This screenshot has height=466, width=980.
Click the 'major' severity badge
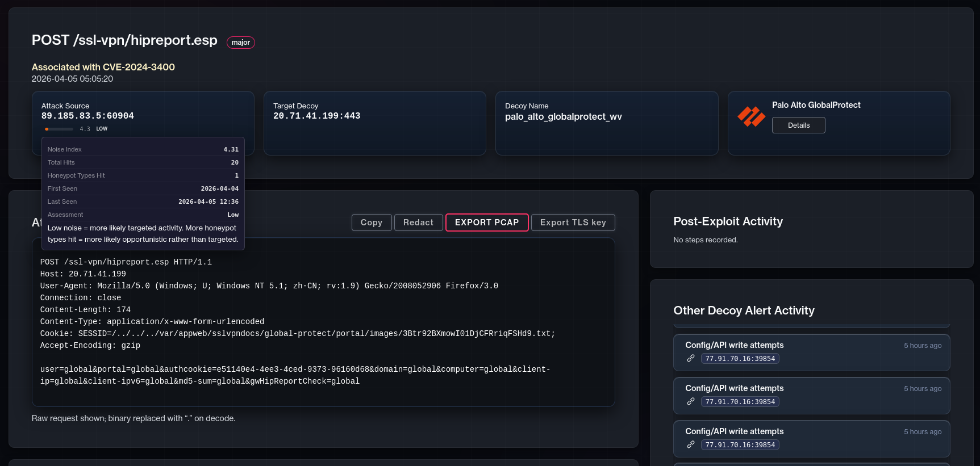tap(240, 43)
